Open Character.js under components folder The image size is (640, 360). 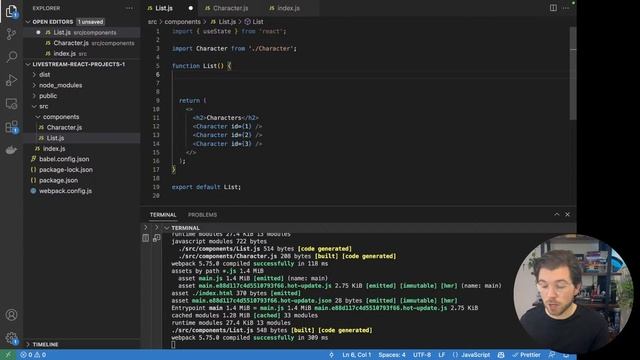82,127
